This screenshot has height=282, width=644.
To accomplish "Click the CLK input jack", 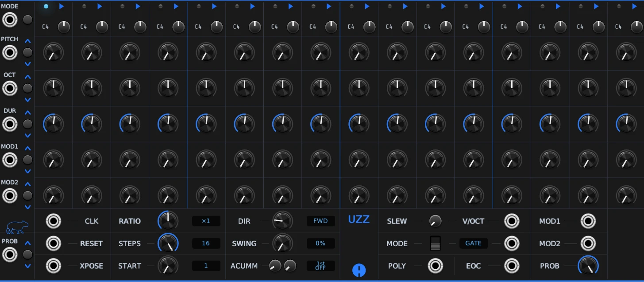I will (x=54, y=221).
